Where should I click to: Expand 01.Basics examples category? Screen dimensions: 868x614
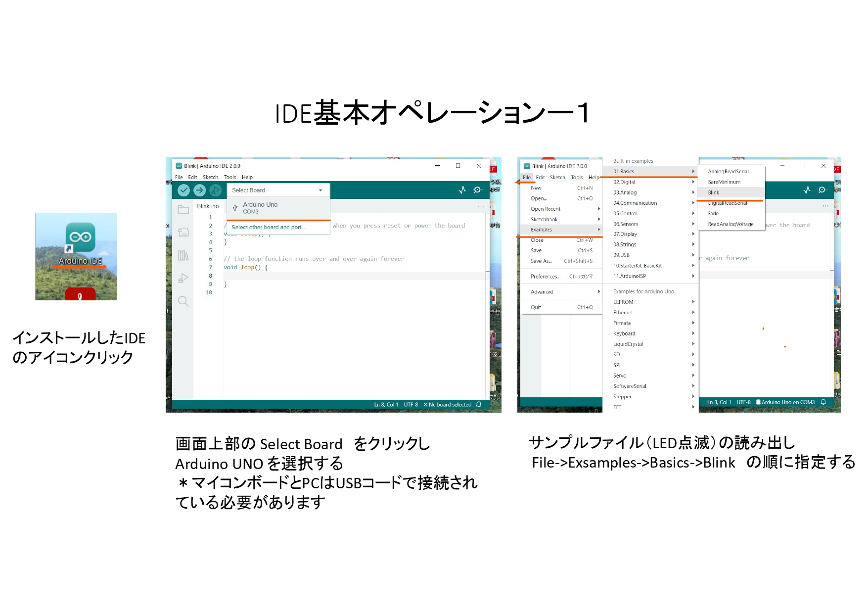[650, 171]
